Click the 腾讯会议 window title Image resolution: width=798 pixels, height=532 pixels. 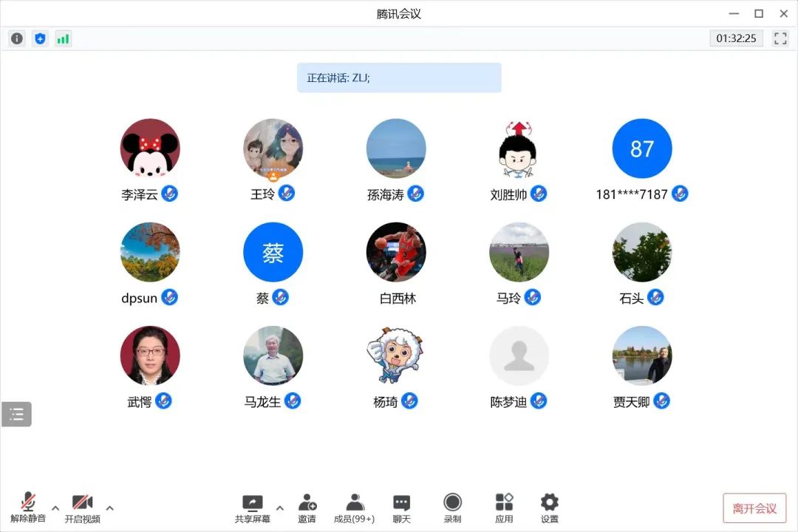(399, 14)
